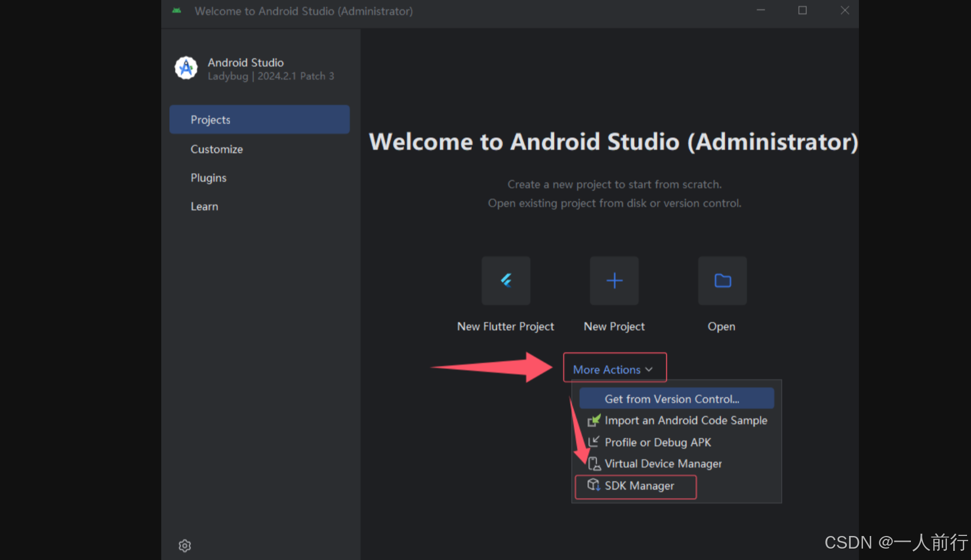
Task: Click "Open existing project from disk or version control."
Action: [x=615, y=203]
